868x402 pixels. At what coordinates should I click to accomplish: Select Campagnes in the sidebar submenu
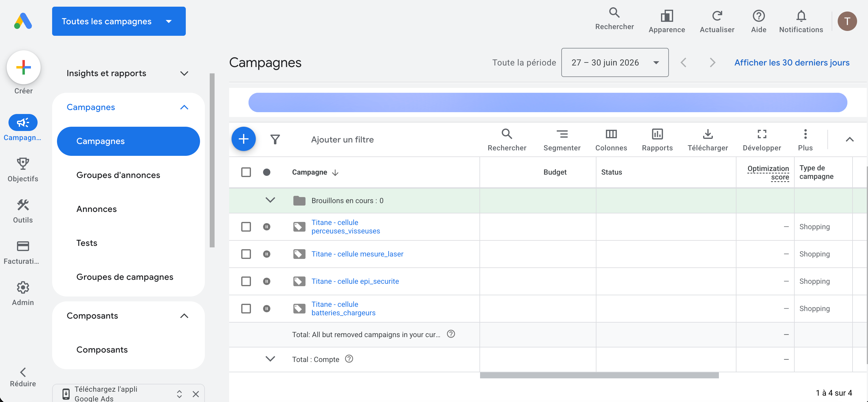coord(129,141)
